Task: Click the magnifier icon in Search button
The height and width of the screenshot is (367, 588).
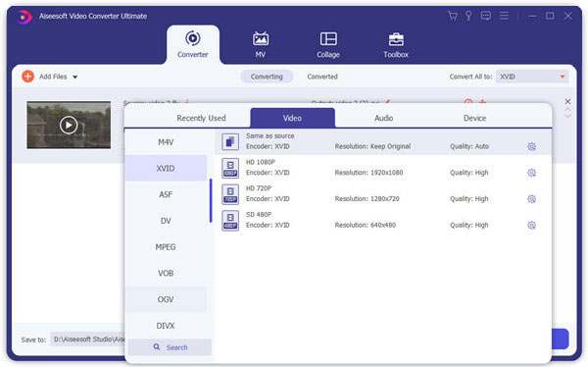Action: point(157,347)
